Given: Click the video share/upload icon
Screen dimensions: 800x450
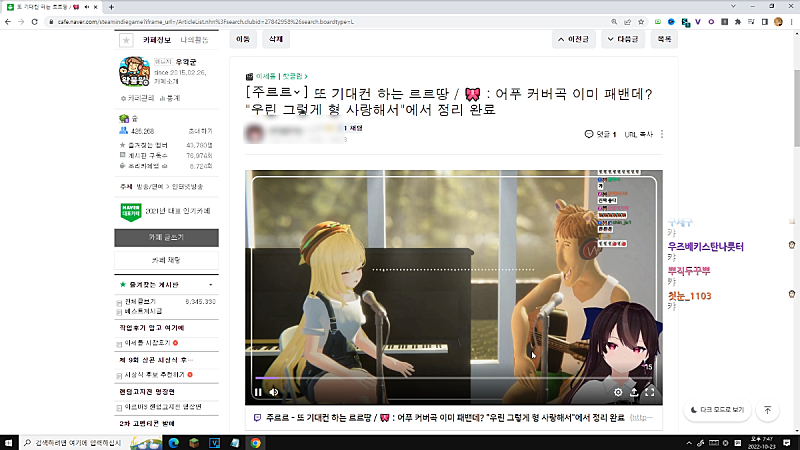Looking at the screenshot, I should pos(634,392).
